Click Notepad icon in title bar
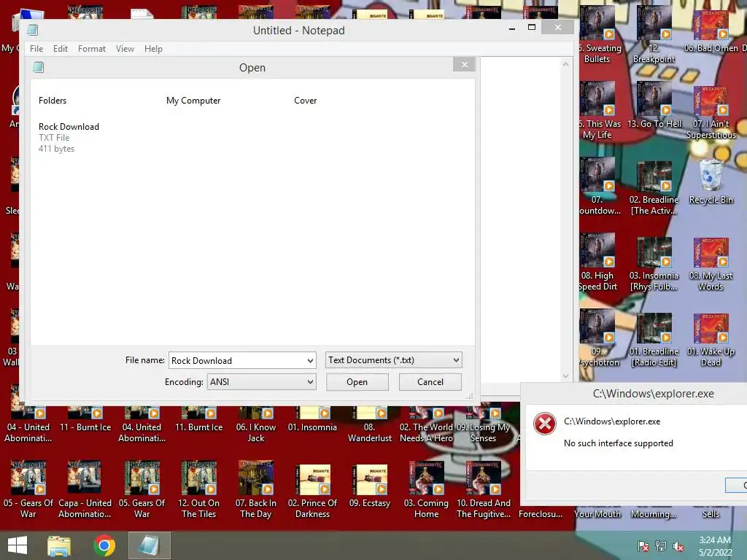This screenshot has height=560, width=747. 32,30
